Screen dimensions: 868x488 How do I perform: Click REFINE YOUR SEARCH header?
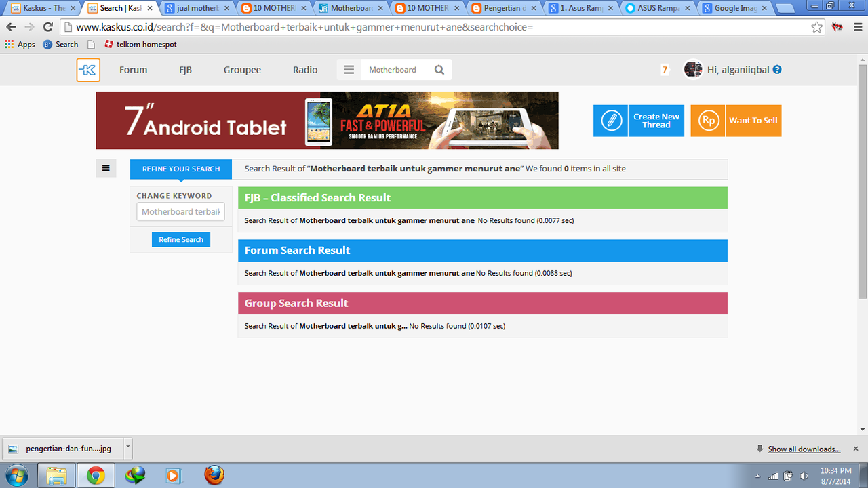click(x=181, y=169)
